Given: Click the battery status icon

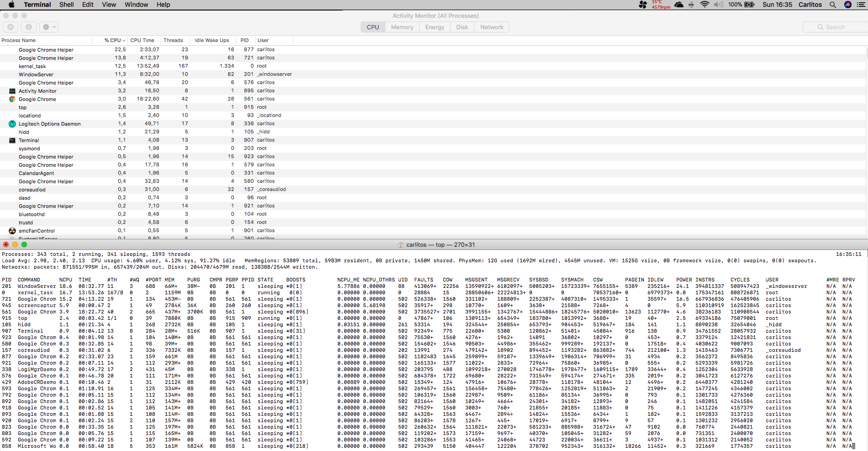Looking at the screenshot, I should pos(750,5).
